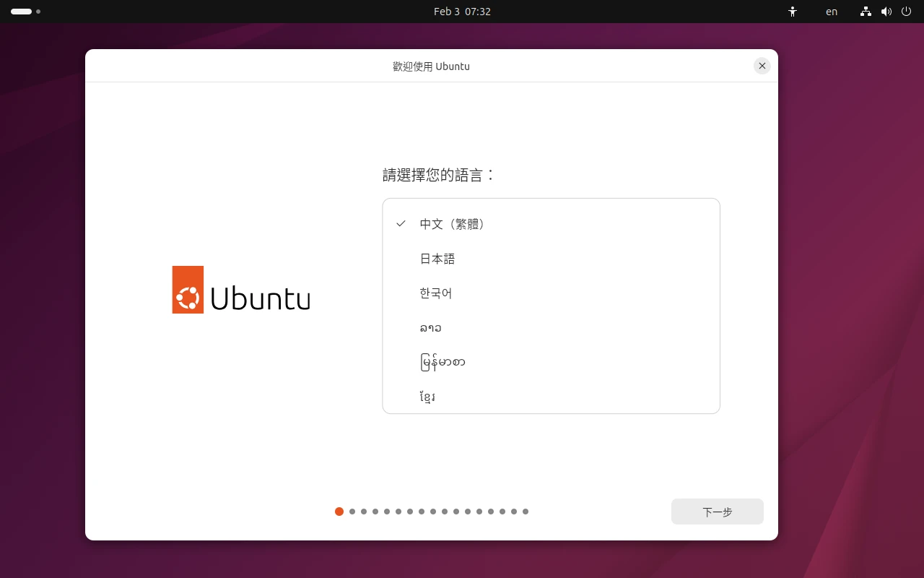Open the "en" input source menu
The height and width of the screenshot is (578, 924).
[x=832, y=12]
